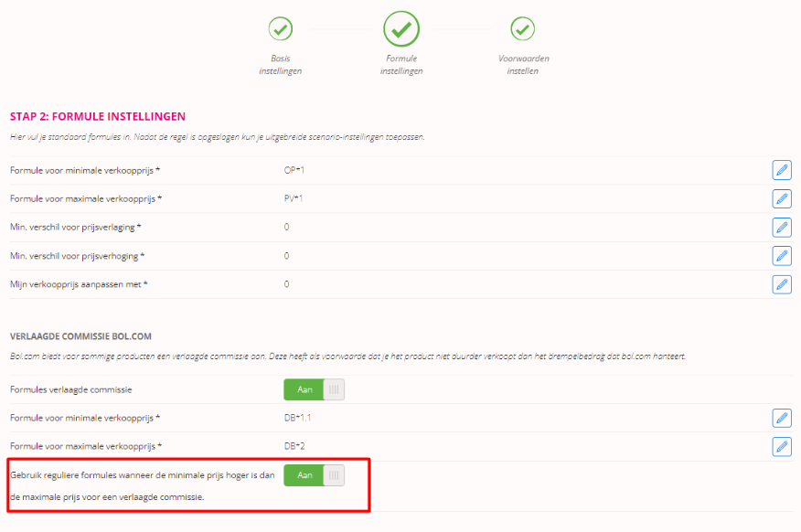Edit reduced commission maximum formula DB*2
Viewport: 801px width, 532px height.
tap(782, 447)
